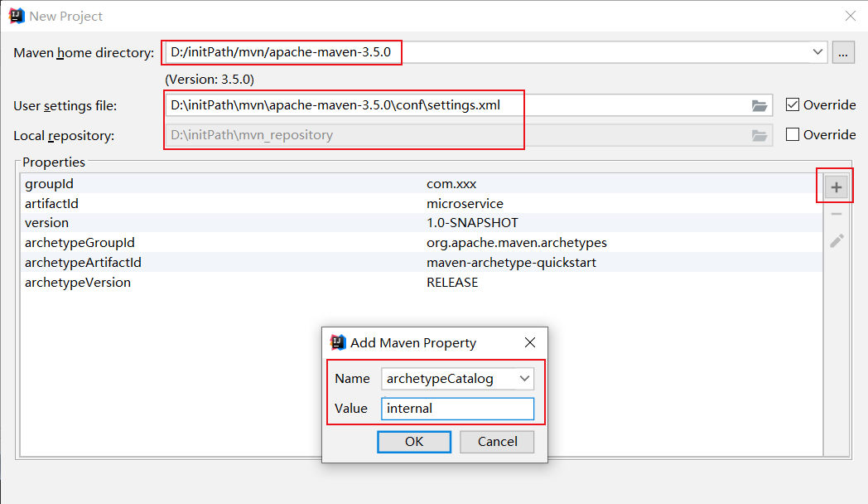This screenshot has width=868, height=504.
Task: Click the IntelliJ logo in New Project title
Action: [17, 16]
